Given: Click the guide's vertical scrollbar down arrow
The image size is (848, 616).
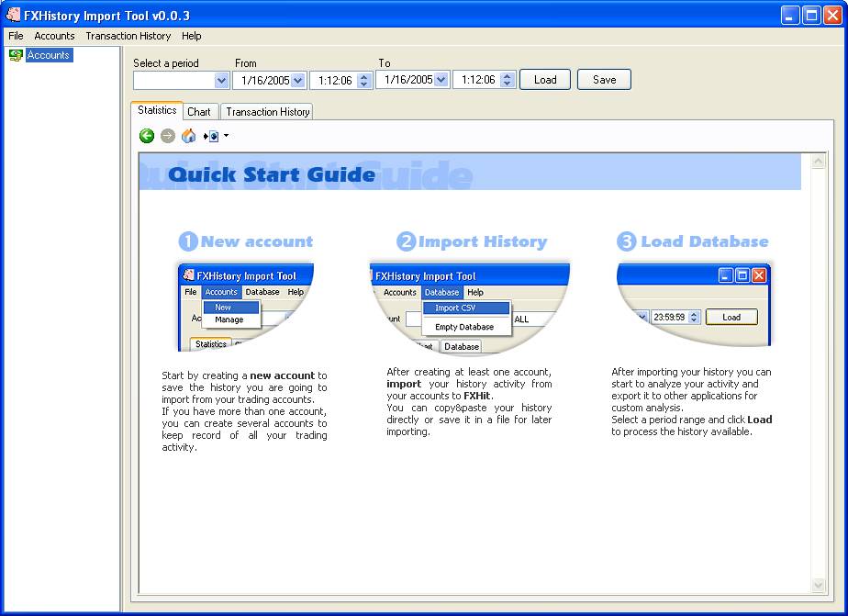Looking at the screenshot, I should (x=820, y=585).
